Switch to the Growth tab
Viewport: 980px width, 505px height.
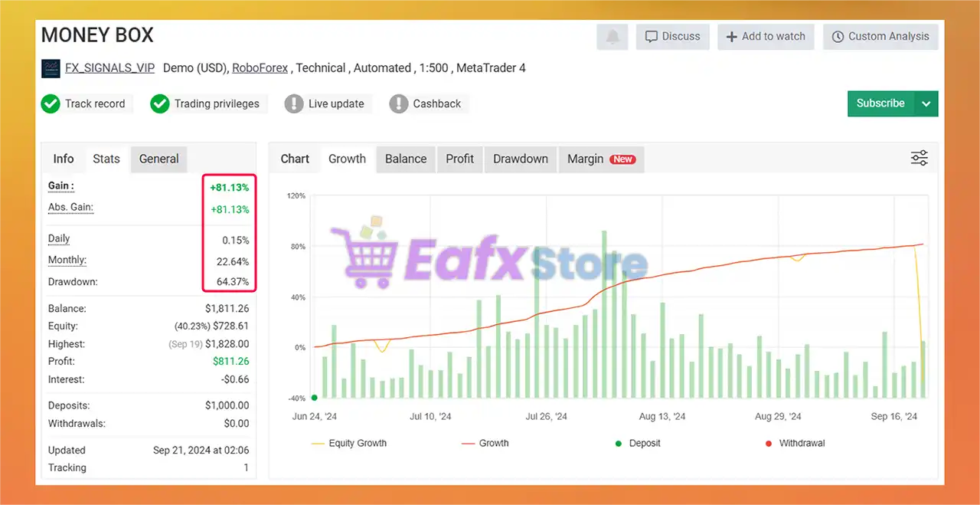(347, 159)
